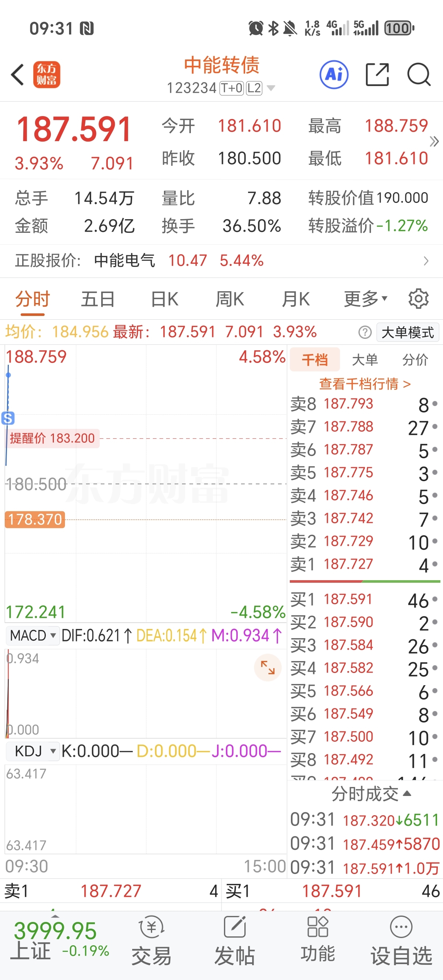
Task: Open the 更多 chart period dropdown
Action: coord(365,299)
